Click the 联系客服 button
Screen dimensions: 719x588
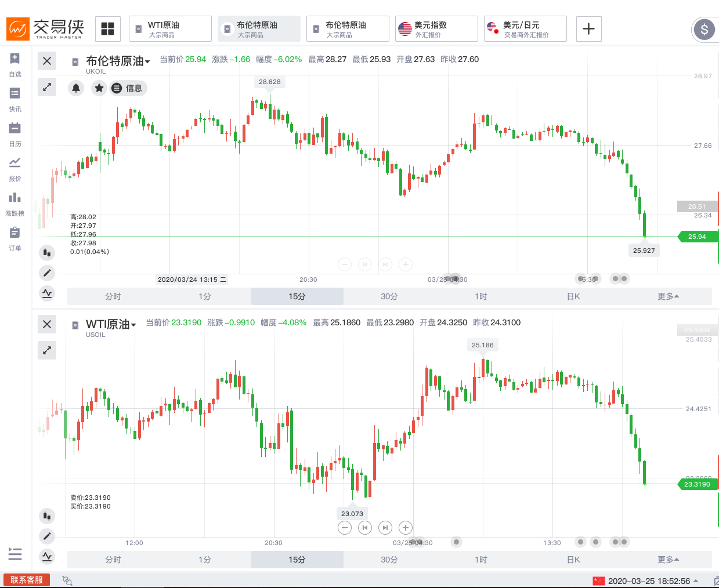click(27, 580)
